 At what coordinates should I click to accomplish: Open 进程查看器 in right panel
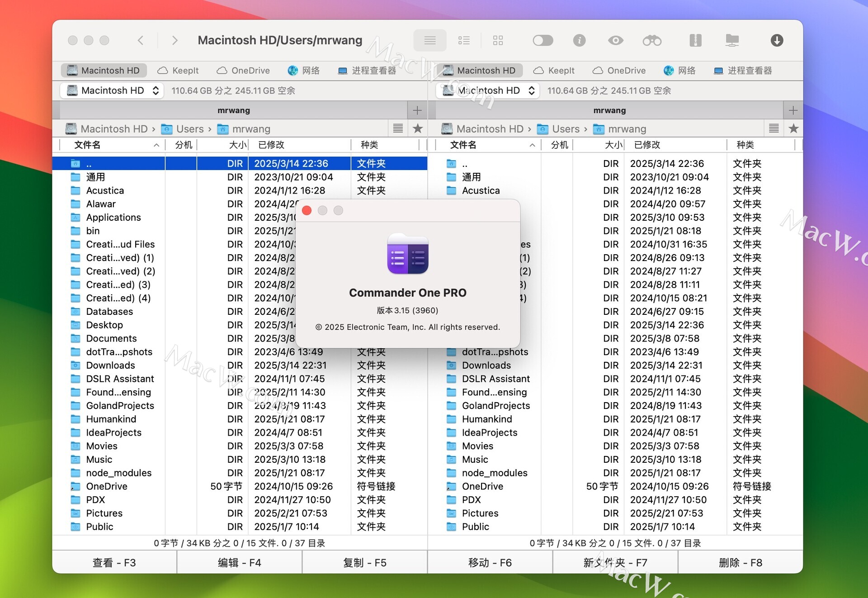click(x=743, y=70)
